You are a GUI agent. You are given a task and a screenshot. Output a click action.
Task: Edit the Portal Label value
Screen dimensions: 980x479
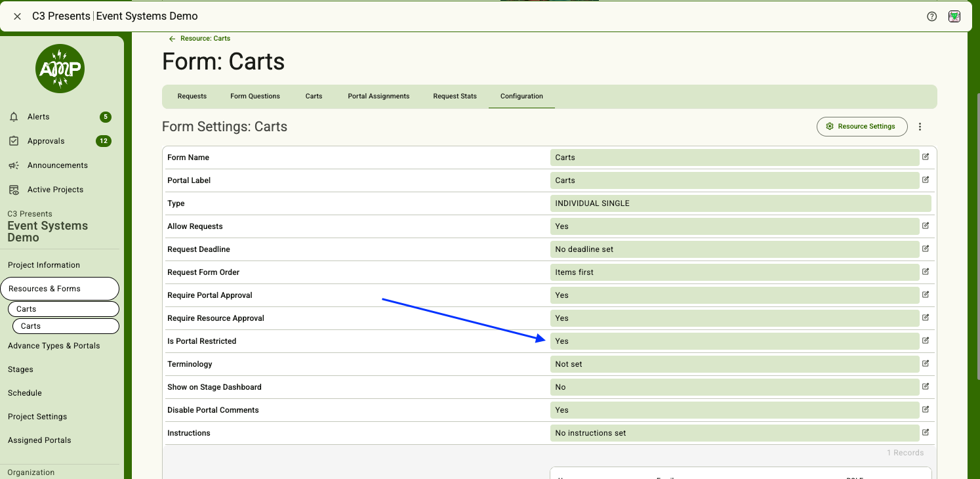tap(926, 180)
